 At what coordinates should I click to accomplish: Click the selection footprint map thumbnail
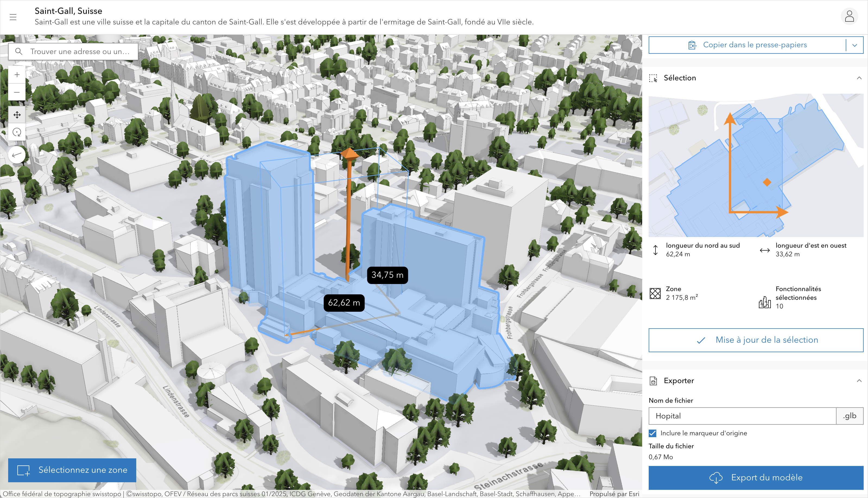pos(756,165)
